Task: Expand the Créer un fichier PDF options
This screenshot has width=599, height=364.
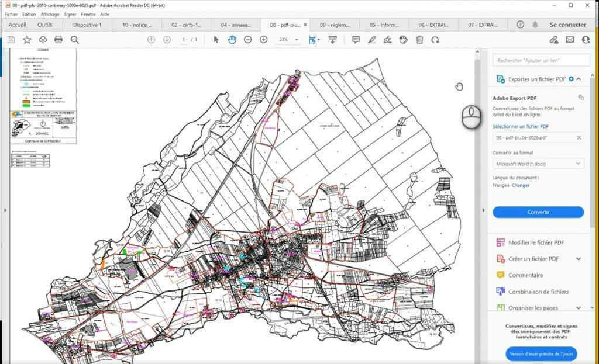Action: pyautogui.click(x=579, y=259)
